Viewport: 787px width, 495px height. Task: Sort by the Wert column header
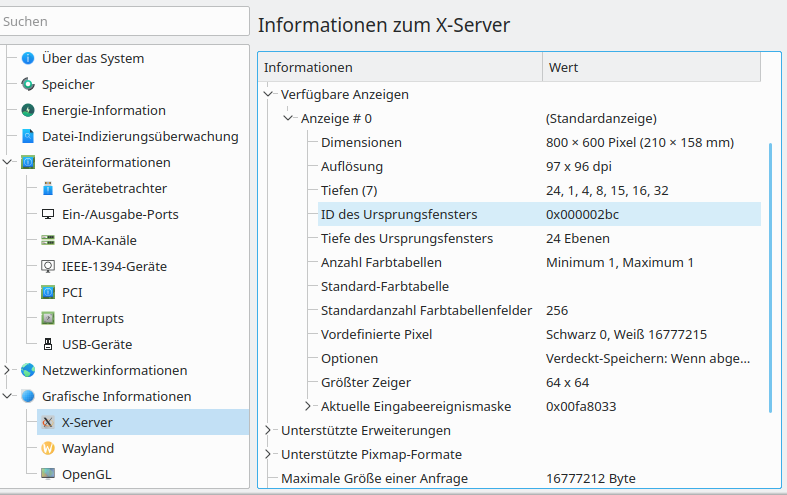(652, 67)
